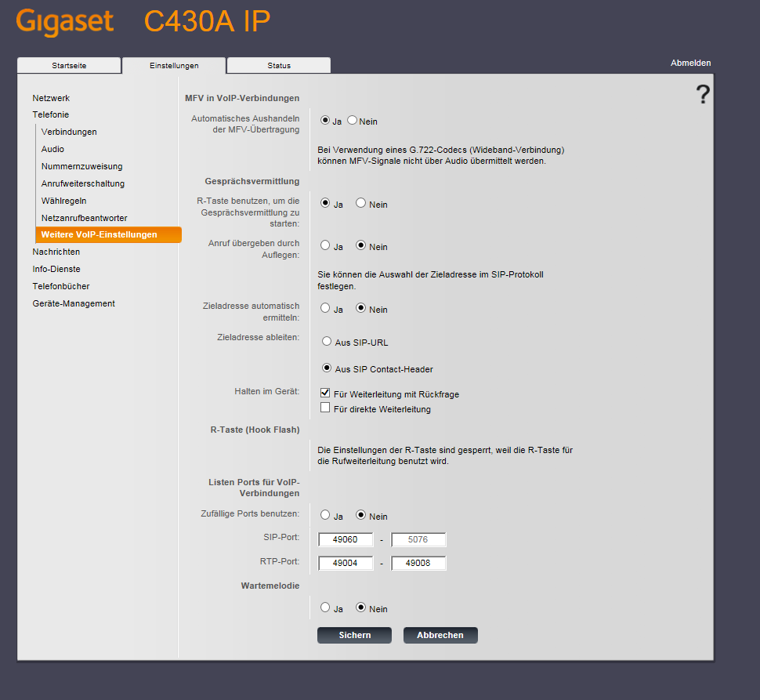Click the Abmelden link
760x700 pixels.
[691, 63]
